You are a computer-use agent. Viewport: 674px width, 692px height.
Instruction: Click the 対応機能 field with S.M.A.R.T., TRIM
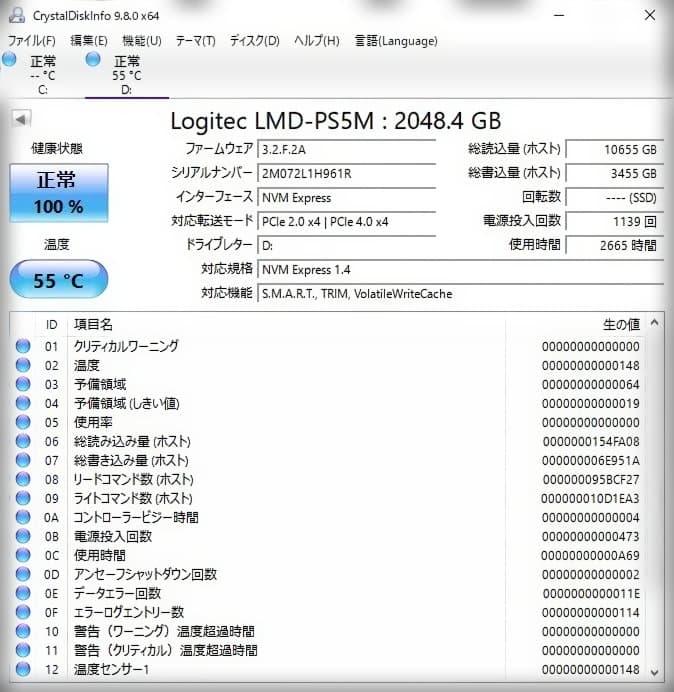click(x=460, y=293)
